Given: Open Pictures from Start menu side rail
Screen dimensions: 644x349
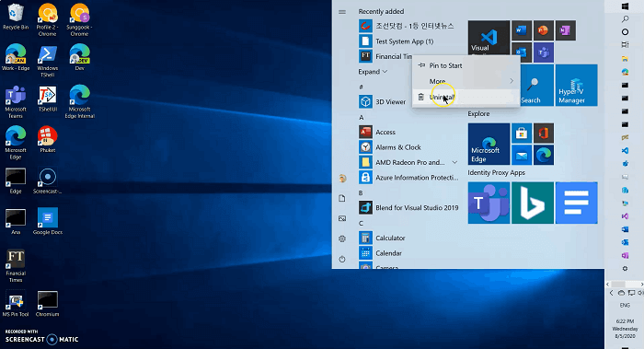Looking at the screenshot, I should point(342,218).
